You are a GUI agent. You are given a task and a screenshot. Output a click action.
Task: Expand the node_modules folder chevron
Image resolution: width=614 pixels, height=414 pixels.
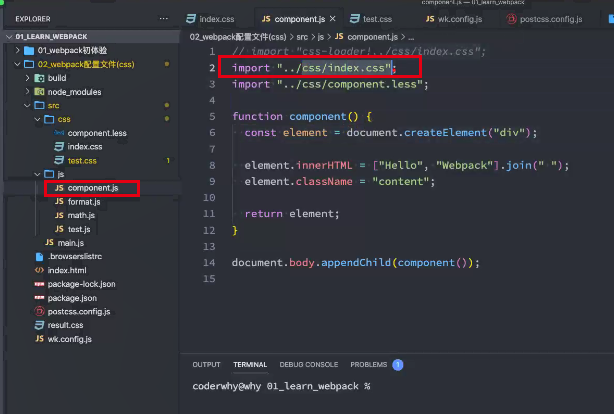tap(27, 91)
